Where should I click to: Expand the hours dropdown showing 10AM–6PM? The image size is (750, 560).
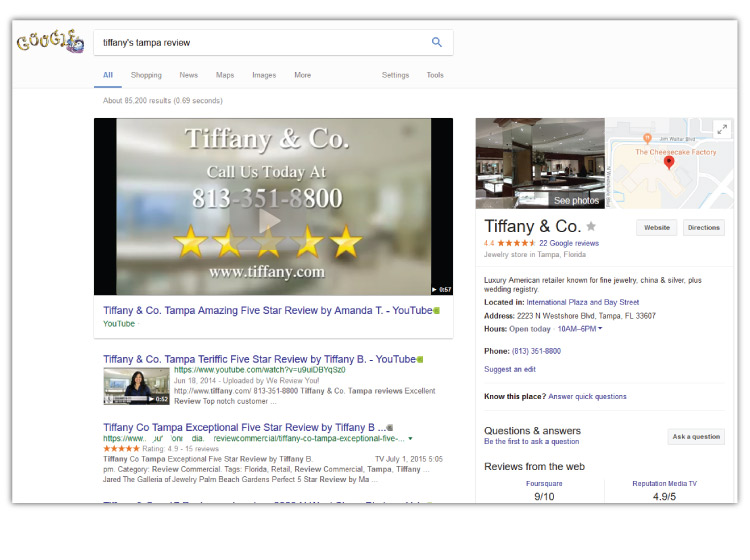[580, 329]
